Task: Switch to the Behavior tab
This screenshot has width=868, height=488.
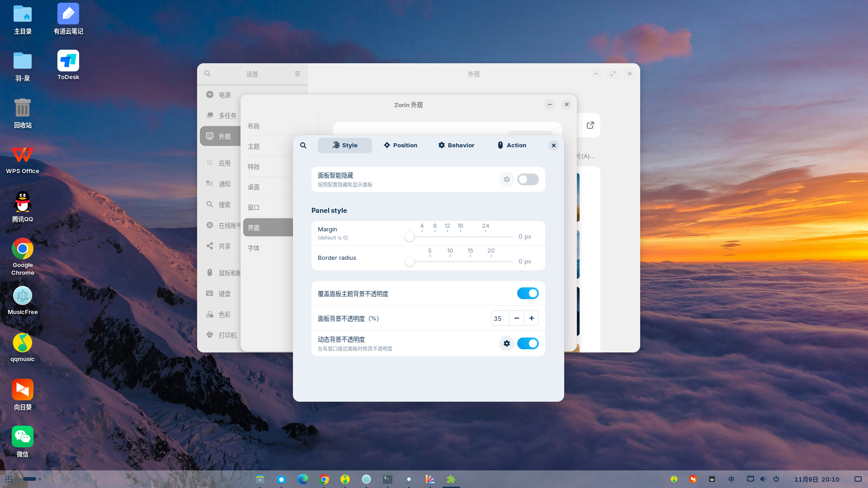Action: pos(456,145)
